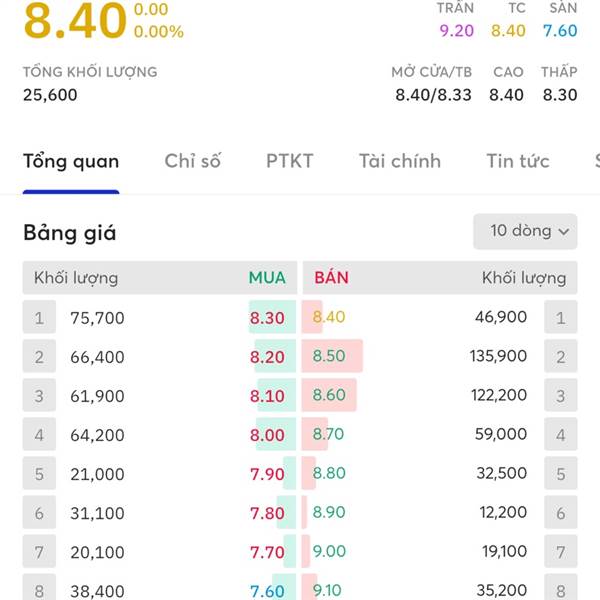Click the ceiling price 9.20

point(456,31)
